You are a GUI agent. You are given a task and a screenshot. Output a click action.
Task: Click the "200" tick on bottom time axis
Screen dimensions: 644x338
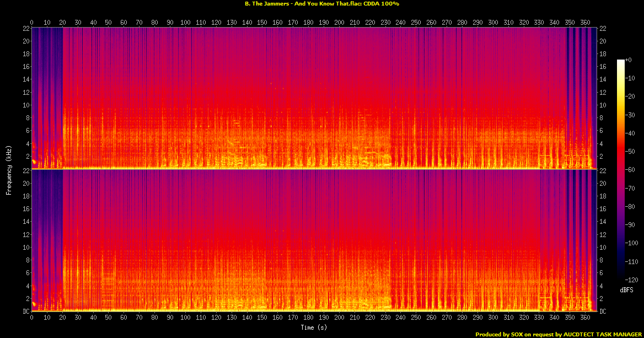[x=339, y=317]
